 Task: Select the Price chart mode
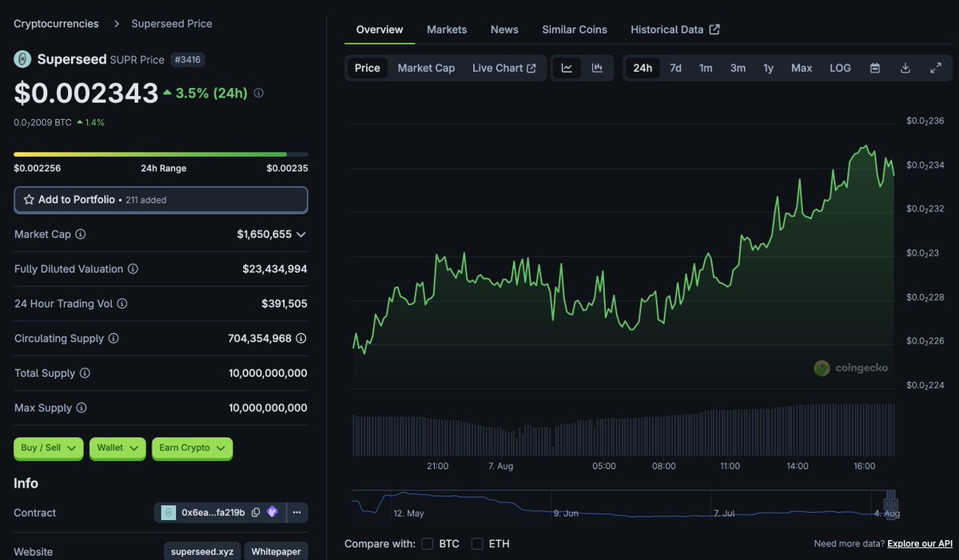click(x=368, y=68)
